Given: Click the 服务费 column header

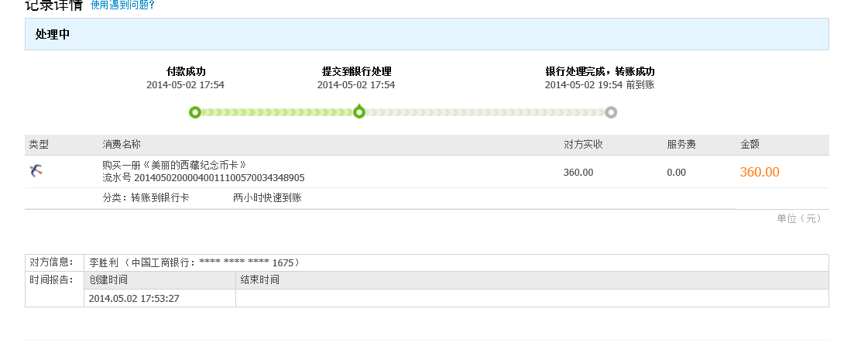Looking at the screenshot, I should coord(681,145).
